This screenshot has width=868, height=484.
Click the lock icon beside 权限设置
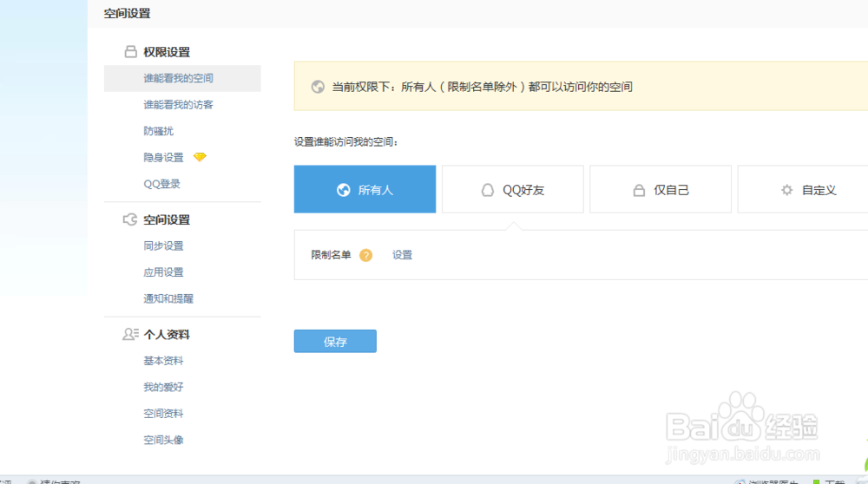point(131,52)
